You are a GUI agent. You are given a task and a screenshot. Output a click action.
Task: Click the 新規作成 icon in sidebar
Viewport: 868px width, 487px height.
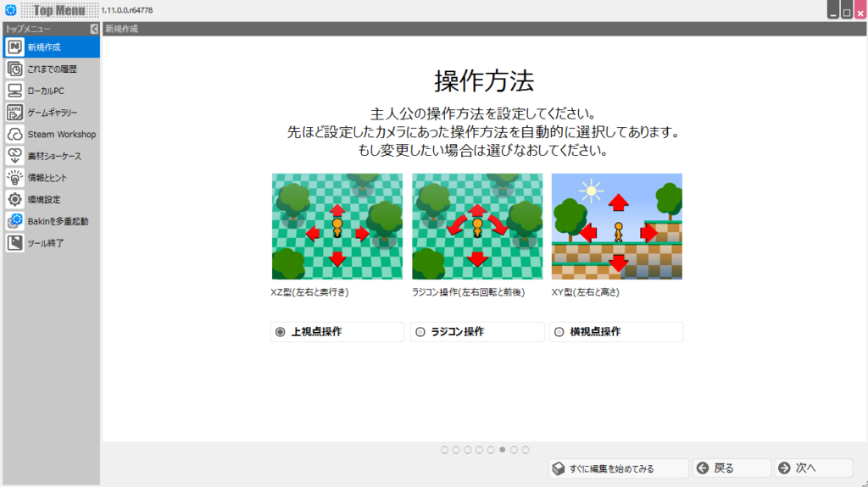[14, 47]
